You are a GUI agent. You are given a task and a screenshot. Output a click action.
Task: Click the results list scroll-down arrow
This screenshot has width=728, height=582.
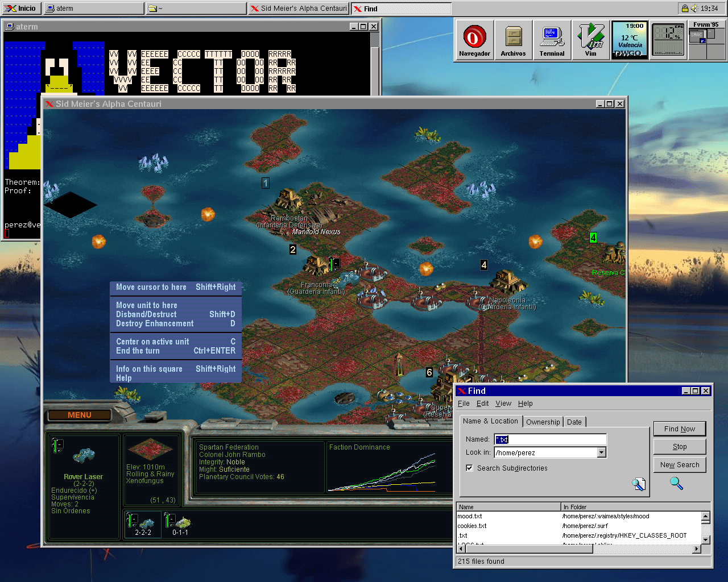coord(706,540)
